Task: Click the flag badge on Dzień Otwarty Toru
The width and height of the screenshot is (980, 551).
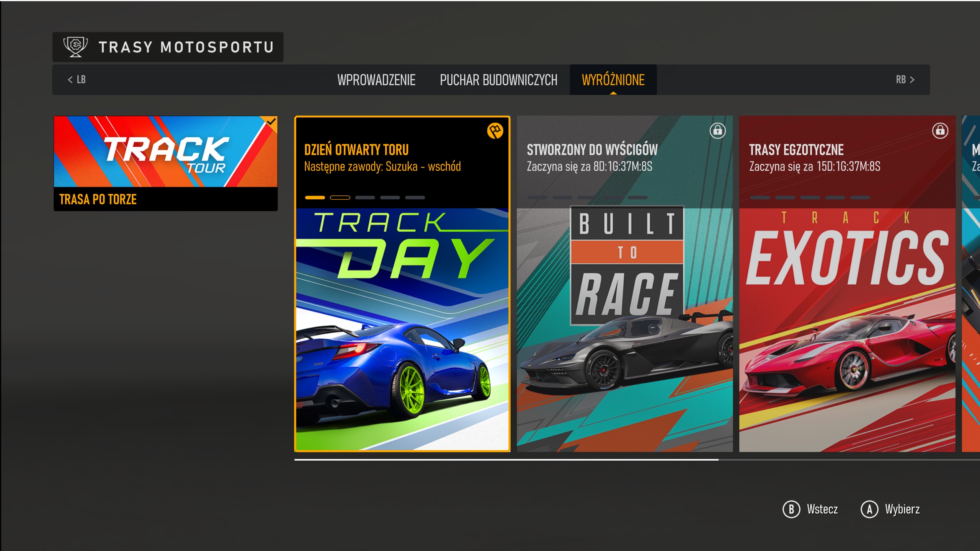Action: tap(495, 131)
